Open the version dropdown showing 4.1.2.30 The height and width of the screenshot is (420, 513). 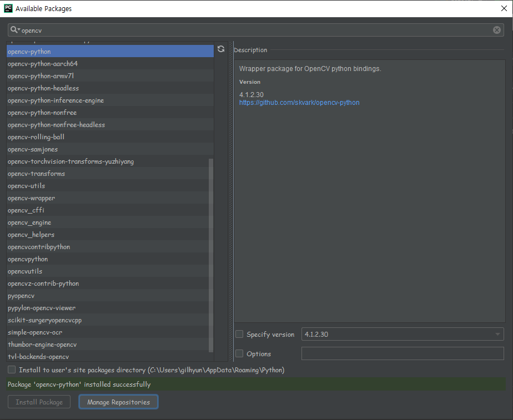[403, 334]
